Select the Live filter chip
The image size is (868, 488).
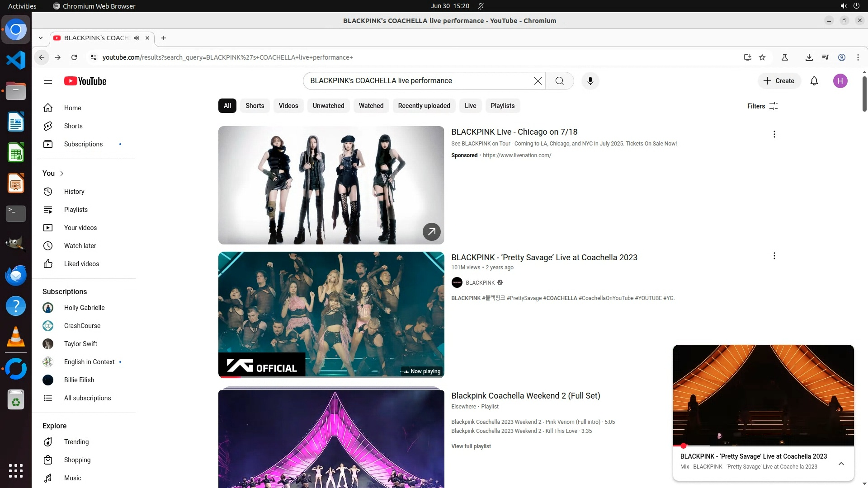pos(470,106)
